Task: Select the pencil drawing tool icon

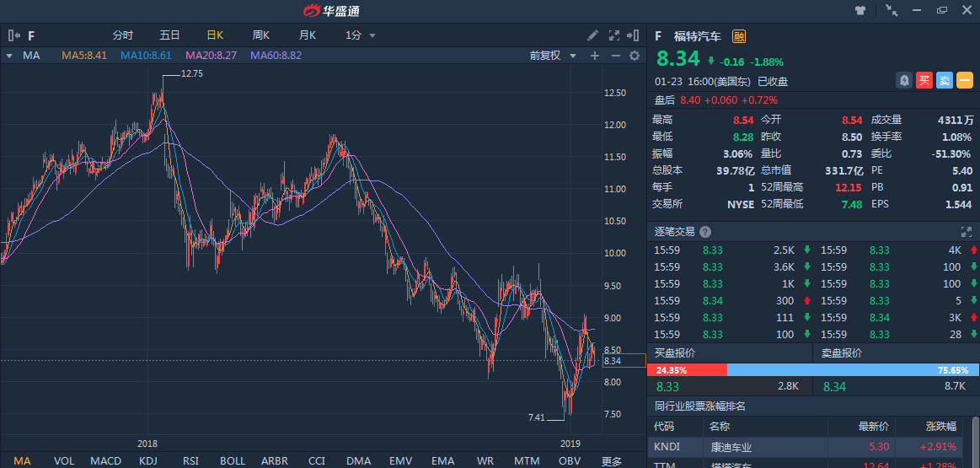Action: coord(593,35)
